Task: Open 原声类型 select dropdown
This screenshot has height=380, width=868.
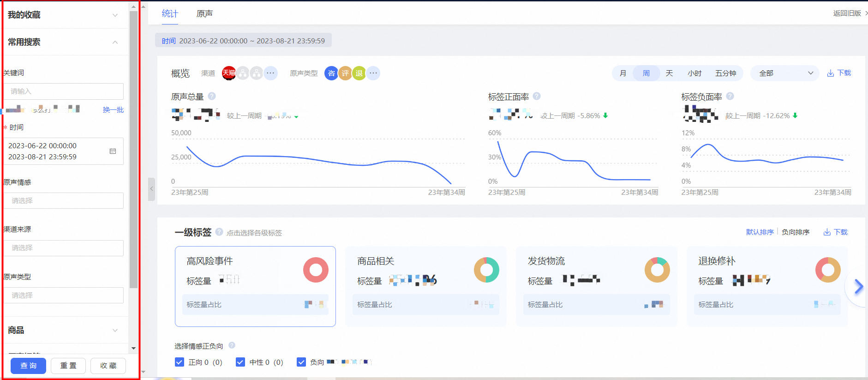Action: click(x=64, y=295)
